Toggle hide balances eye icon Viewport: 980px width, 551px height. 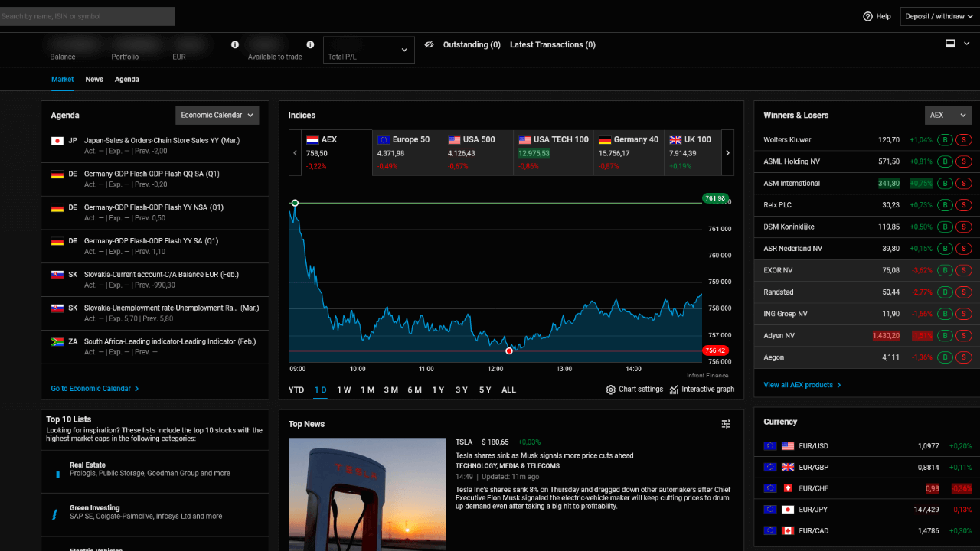click(430, 44)
